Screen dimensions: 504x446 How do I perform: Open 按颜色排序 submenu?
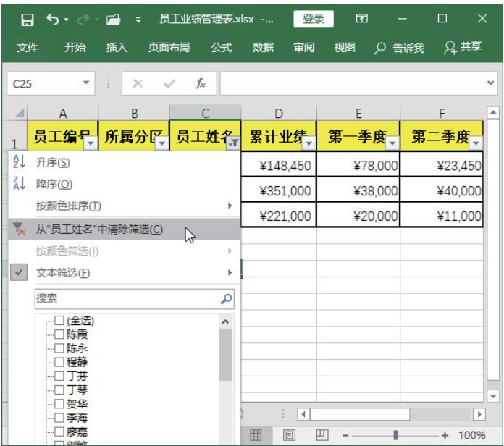pos(124,206)
